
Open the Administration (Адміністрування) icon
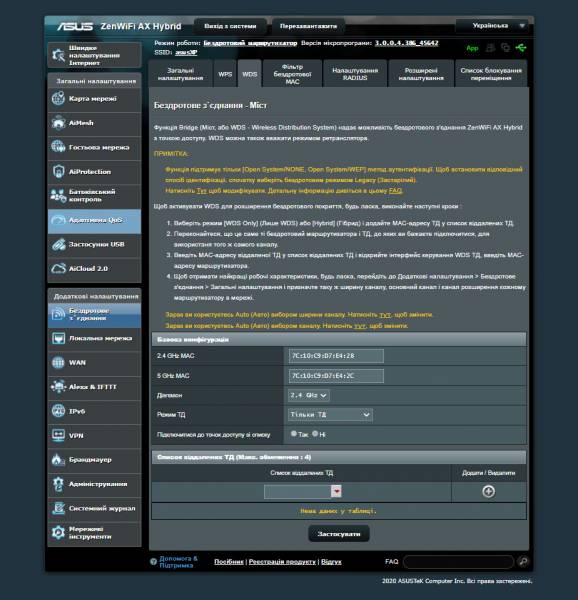59,484
